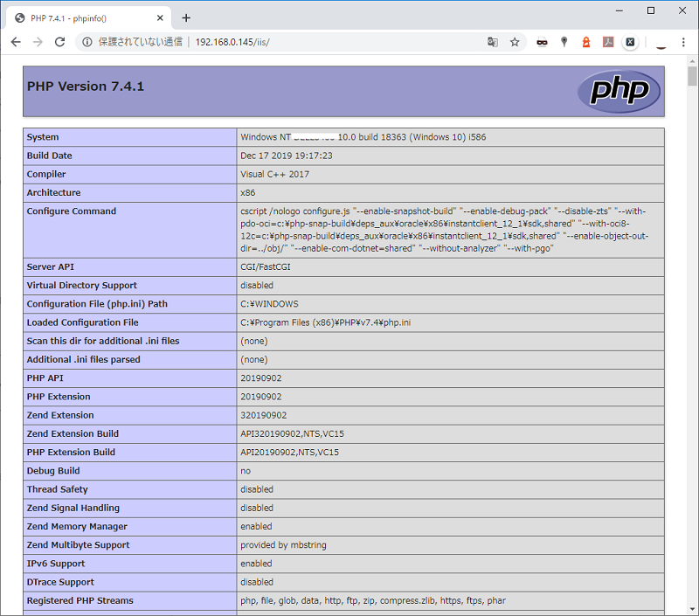Click 'provided by mbstring' value
Screen dimensions: 699x616
(x=283, y=545)
